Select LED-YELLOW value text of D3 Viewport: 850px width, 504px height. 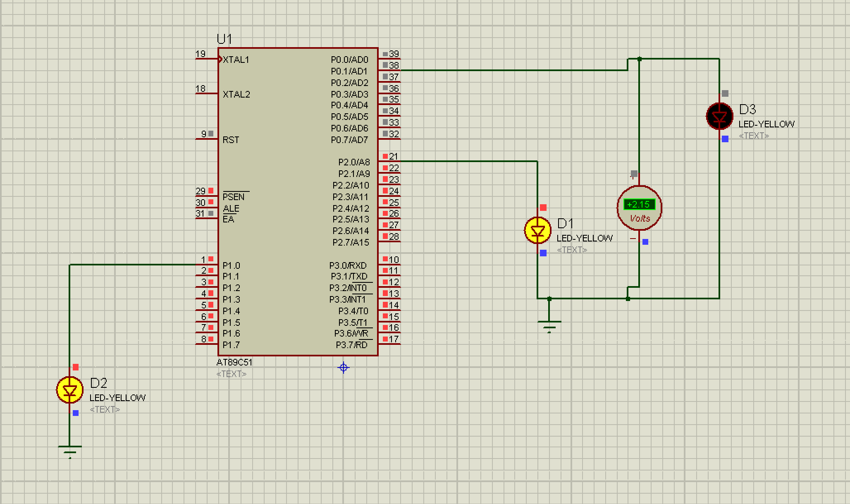point(766,124)
